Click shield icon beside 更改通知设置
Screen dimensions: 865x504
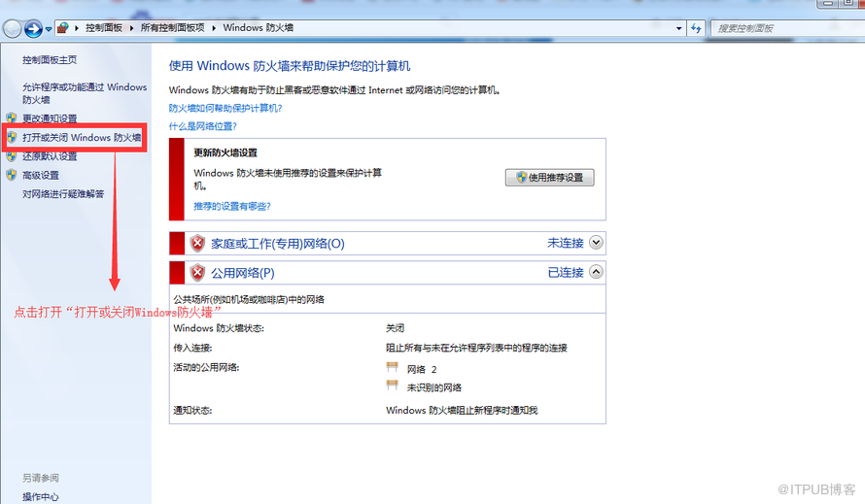12,118
